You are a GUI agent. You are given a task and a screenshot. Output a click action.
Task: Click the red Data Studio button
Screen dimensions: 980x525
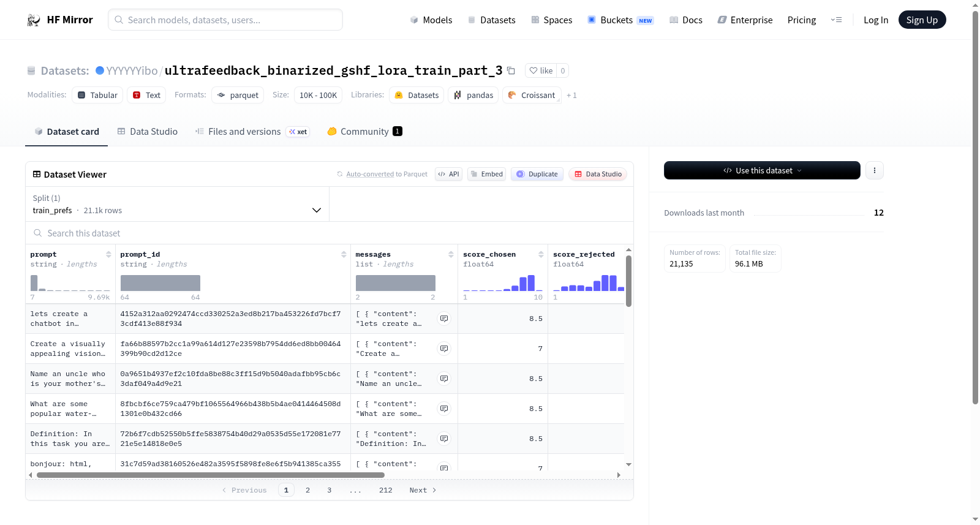tap(598, 174)
